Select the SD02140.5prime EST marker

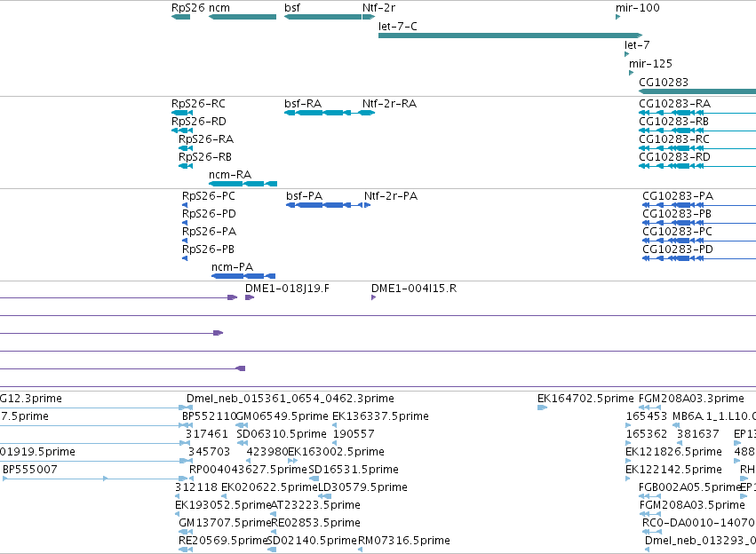pyautogui.click(x=273, y=550)
